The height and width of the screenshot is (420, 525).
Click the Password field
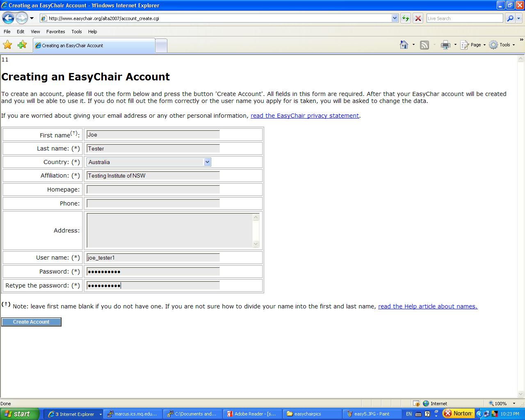coord(153,272)
